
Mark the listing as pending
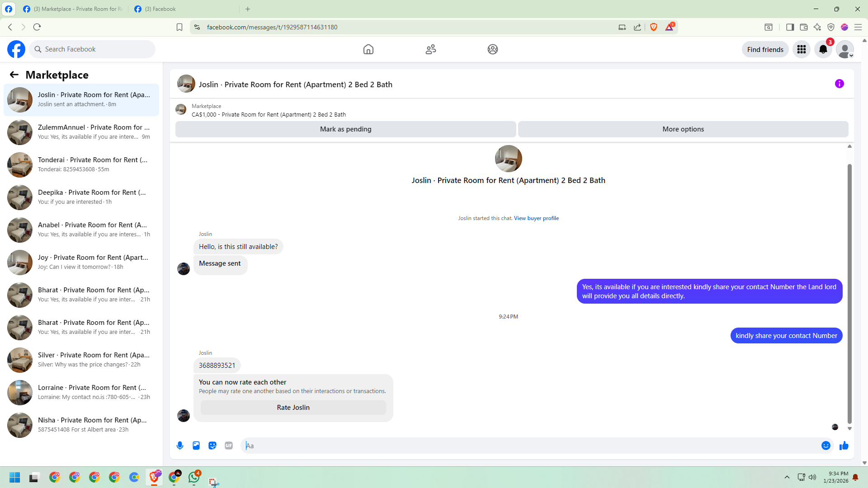tap(345, 129)
